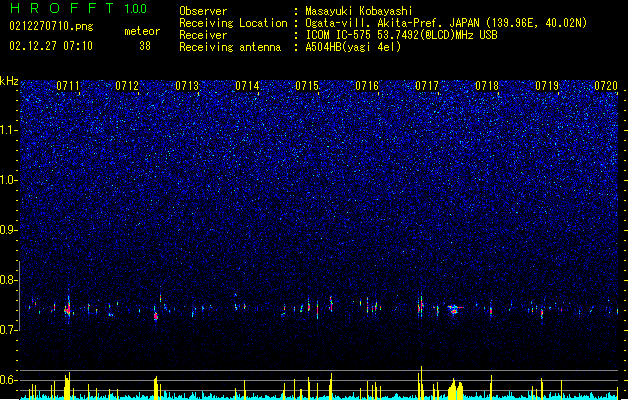The height and width of the screenshot is (400, 629).
Task: Click the strong red echo near 0711
Action: [x=68, y=309]
